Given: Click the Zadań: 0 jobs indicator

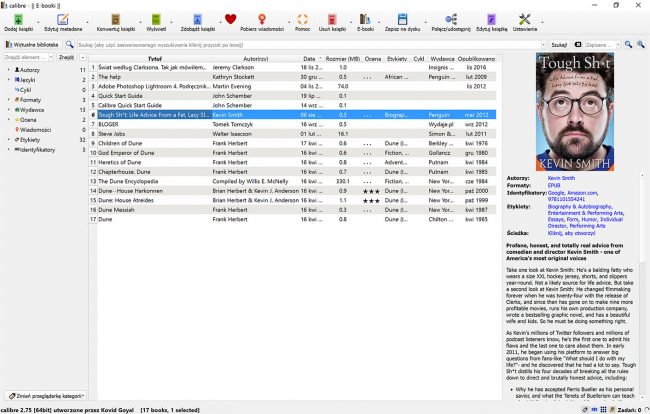Looking at the screenshot, I should pyautogui.click(x=629, y=410).
